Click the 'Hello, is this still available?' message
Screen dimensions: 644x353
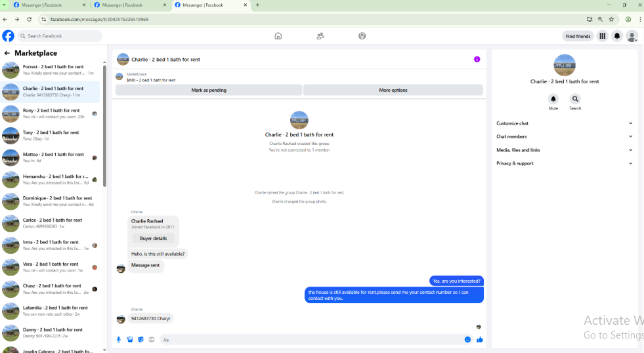click(x=158, y=254)
